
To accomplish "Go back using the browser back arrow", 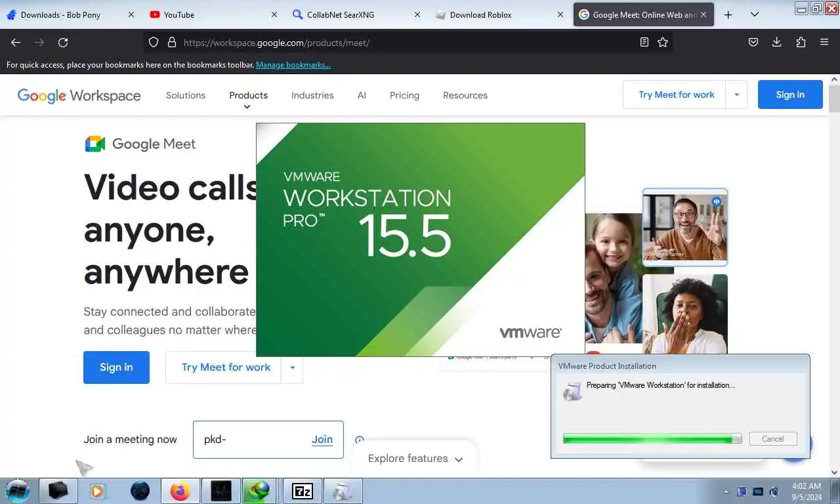I will tap(16, 42).
